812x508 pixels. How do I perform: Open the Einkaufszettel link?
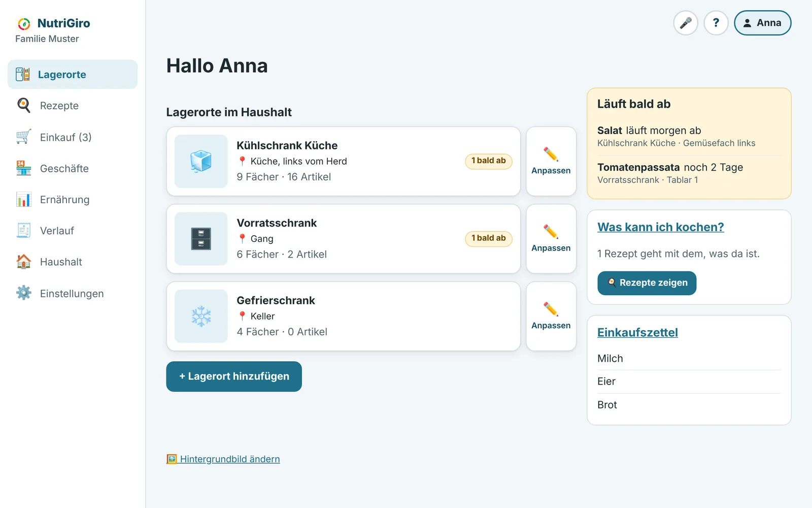pos(637,332)
